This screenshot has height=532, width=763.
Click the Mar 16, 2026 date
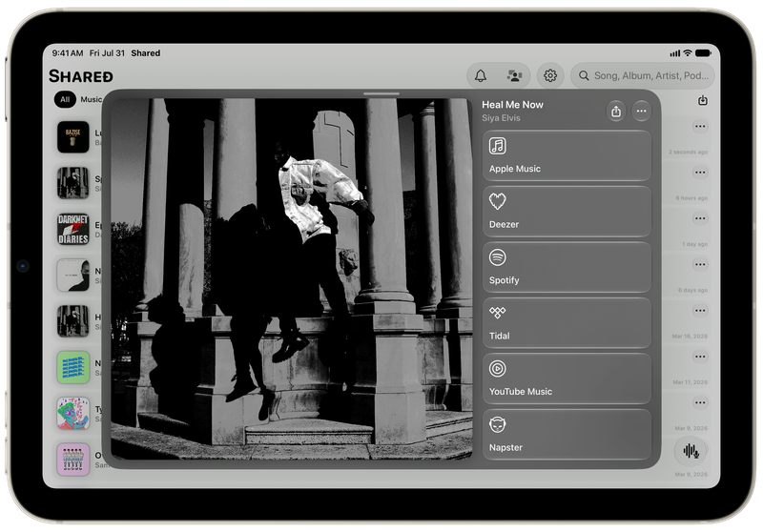[690, 336]
